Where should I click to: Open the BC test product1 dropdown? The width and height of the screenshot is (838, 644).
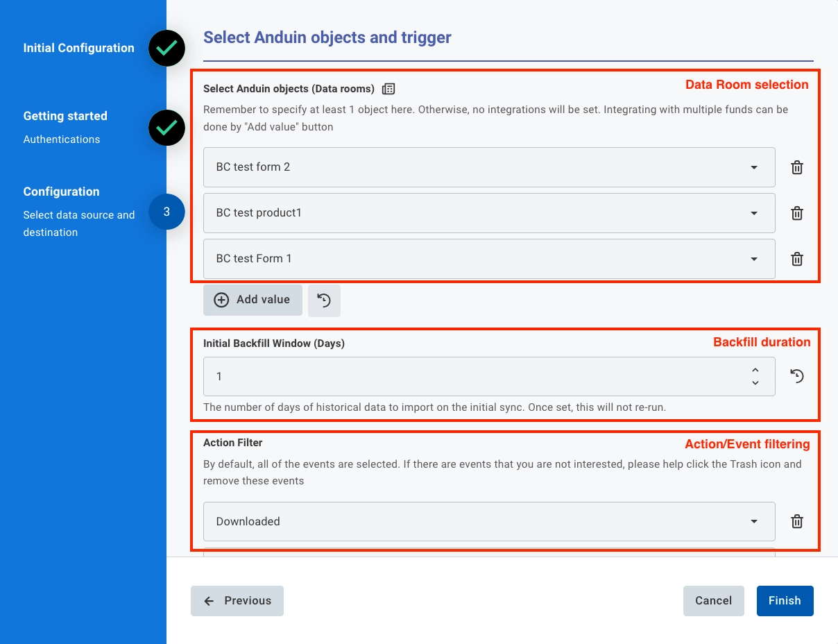coord(489,213)
